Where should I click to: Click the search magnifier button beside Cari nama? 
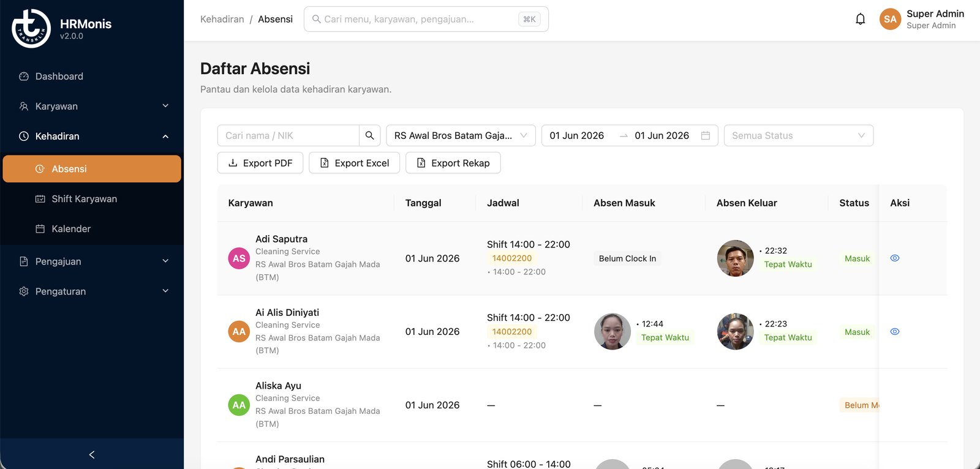369,135
